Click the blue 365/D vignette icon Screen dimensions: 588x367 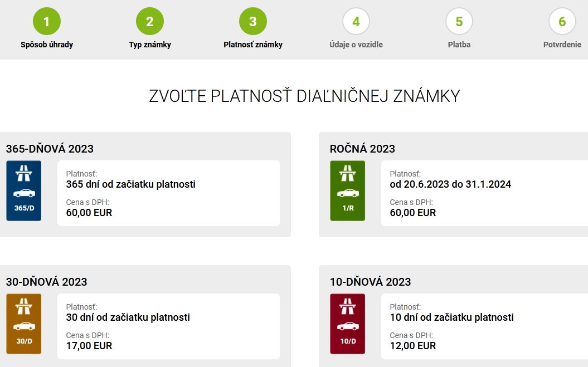coord(23,190)
